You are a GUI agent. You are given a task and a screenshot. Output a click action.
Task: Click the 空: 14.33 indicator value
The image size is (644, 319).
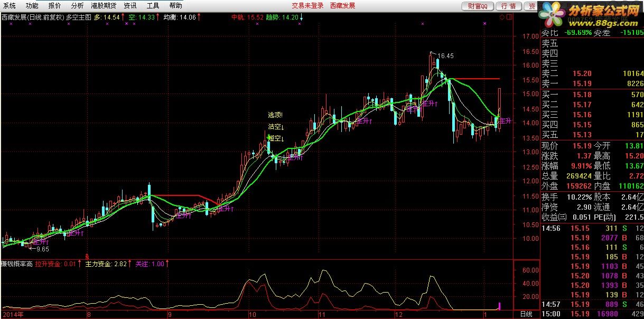pos(144,17)
